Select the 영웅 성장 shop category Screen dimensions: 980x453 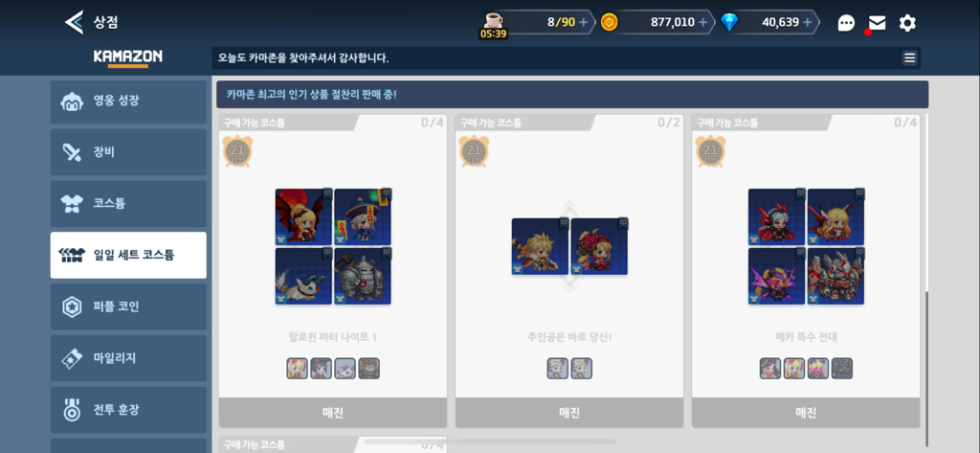[128, 102]
